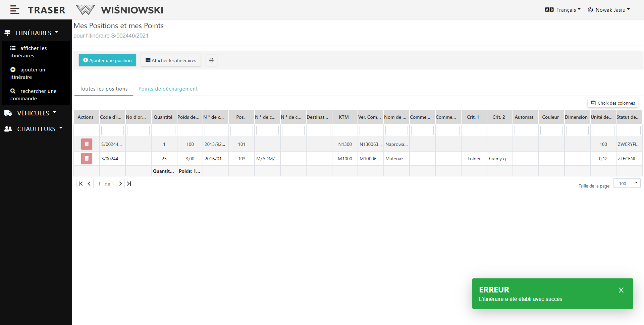Go to the previous page arrow
Screen dimensions: 644x325
point(89,184)
